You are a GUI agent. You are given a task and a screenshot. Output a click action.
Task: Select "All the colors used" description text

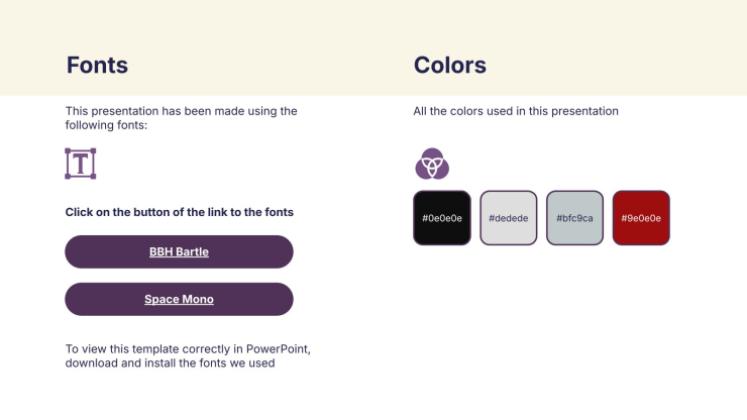(516, 111)
